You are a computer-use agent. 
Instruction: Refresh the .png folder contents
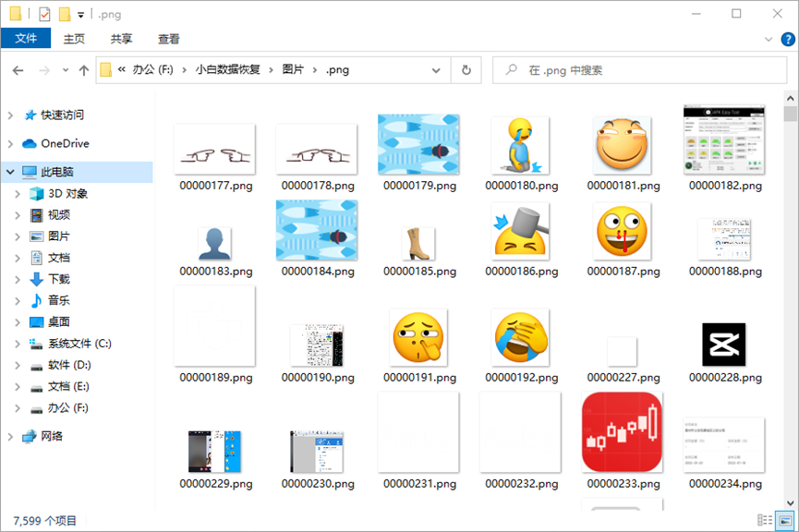point(466,69)
